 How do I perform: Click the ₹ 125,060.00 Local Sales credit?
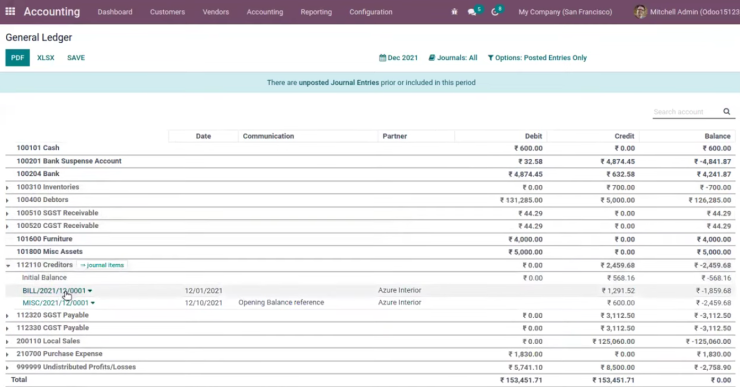(x=614, y=341)
